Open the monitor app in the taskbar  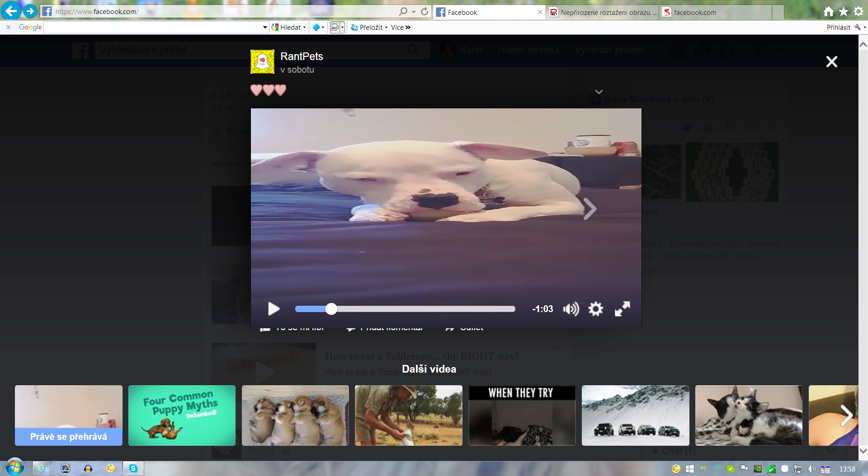tap(66, 468)
